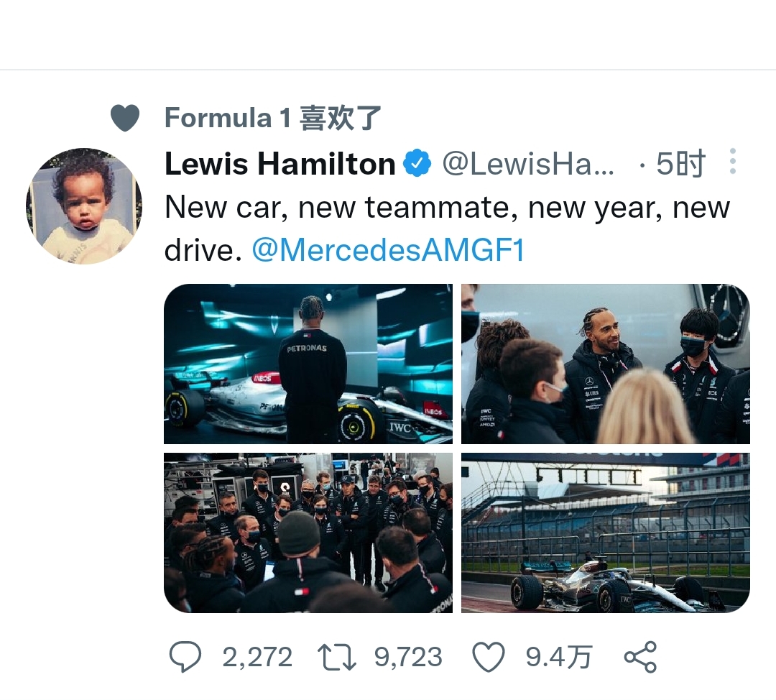Image resolution: width=776 pixels, height=700 pixels.
Task: Click the filled heart beside Formula 1
Action: click(x=125, y=118)
